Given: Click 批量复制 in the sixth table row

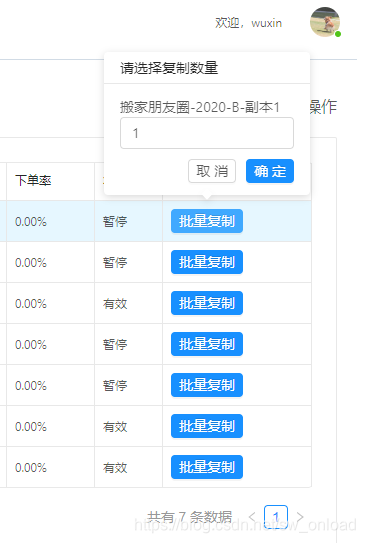Looking at the screenshot, I should point(207,426).
